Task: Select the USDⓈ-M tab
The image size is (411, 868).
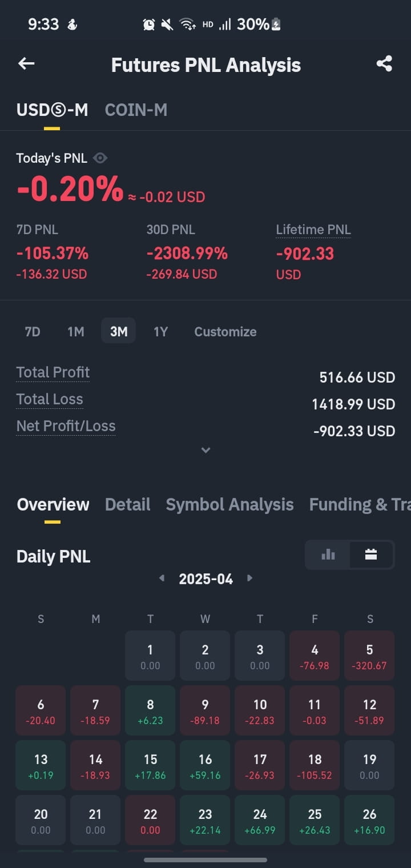Action: click(x=52, y=110)
